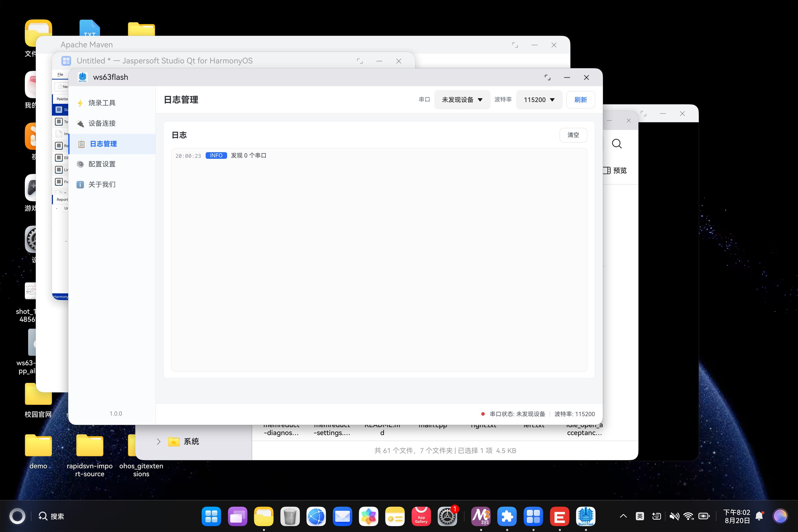
Task: Open the assistant orb icon at the taskbar end
Action: coord(780,516)
